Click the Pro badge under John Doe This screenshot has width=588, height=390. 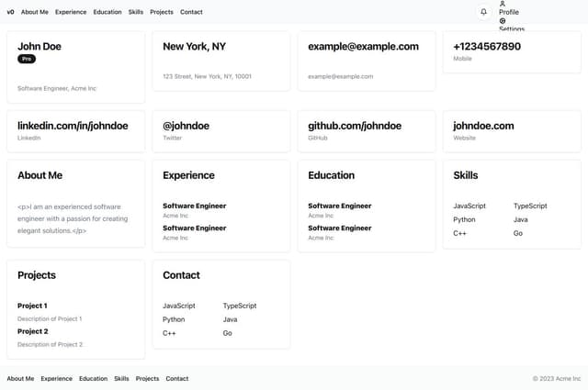point(27,59)
